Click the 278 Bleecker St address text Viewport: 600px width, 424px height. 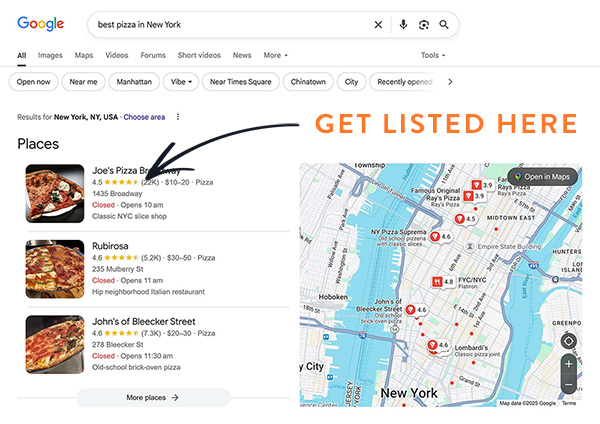click(x=117, y=344)
